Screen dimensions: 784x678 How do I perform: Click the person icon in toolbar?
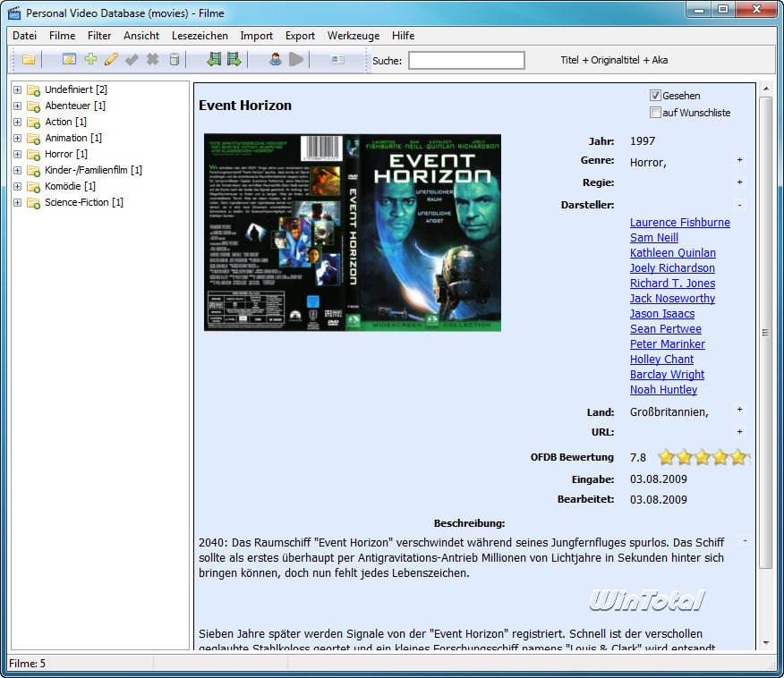[x=275, y=59]
